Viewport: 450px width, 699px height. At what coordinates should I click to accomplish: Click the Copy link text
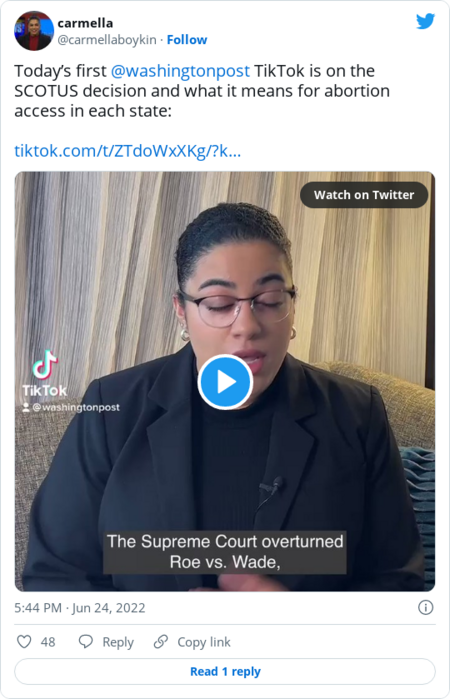tap(204, 642)
